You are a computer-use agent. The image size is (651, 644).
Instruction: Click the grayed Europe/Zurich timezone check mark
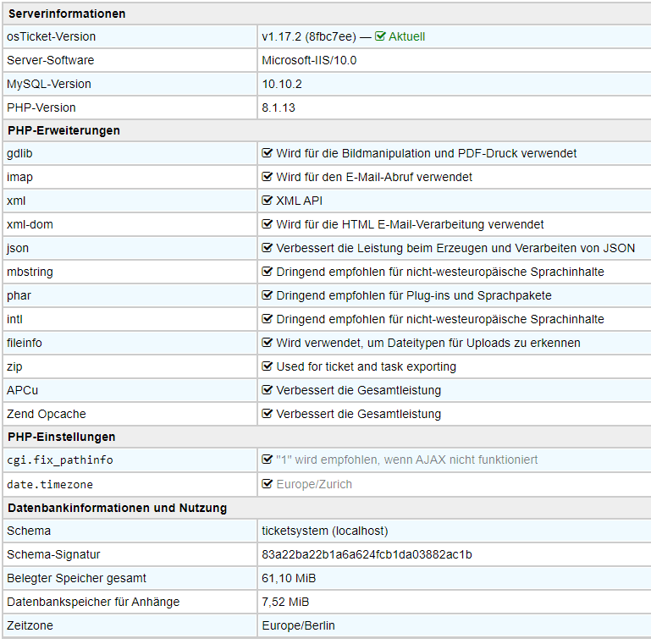click(x=268, y=484)
